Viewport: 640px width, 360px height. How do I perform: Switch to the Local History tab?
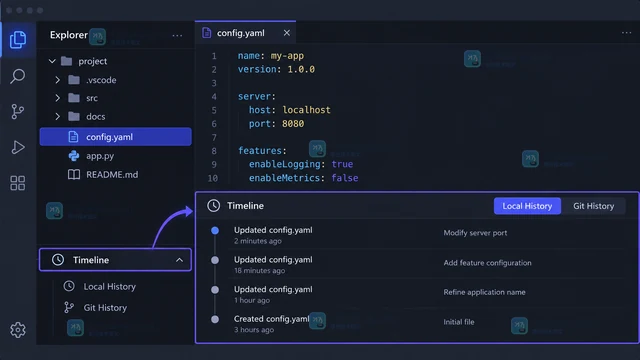click(527, 206)
